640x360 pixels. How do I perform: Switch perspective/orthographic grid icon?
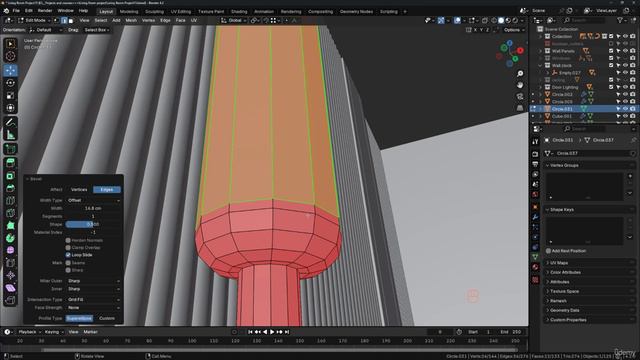point(520,108)
